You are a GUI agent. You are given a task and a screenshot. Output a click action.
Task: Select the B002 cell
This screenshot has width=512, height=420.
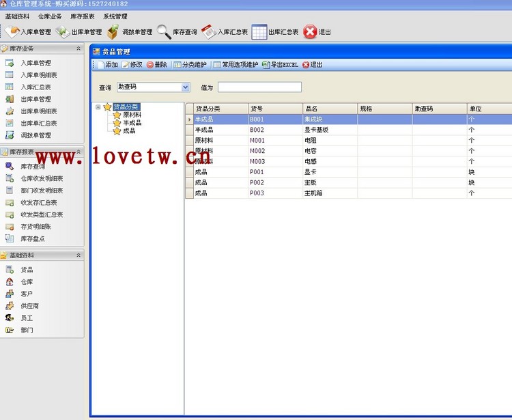click(275, 130)
